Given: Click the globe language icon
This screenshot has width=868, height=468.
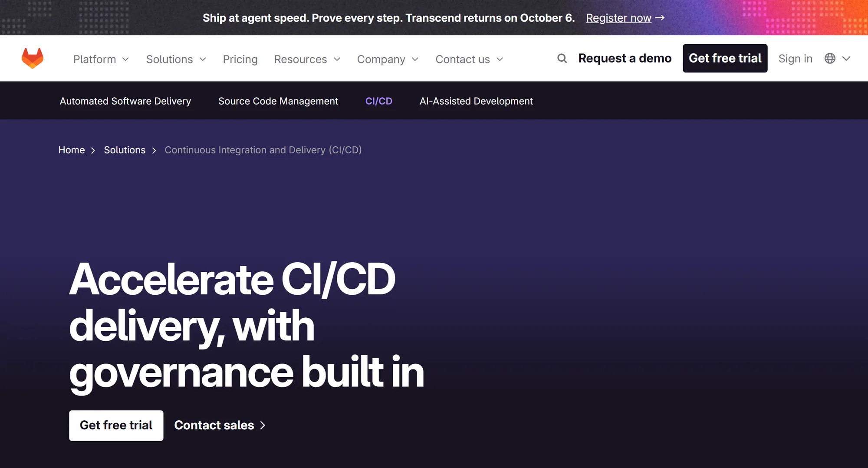Looking at the screenshot, I should 830,59.
